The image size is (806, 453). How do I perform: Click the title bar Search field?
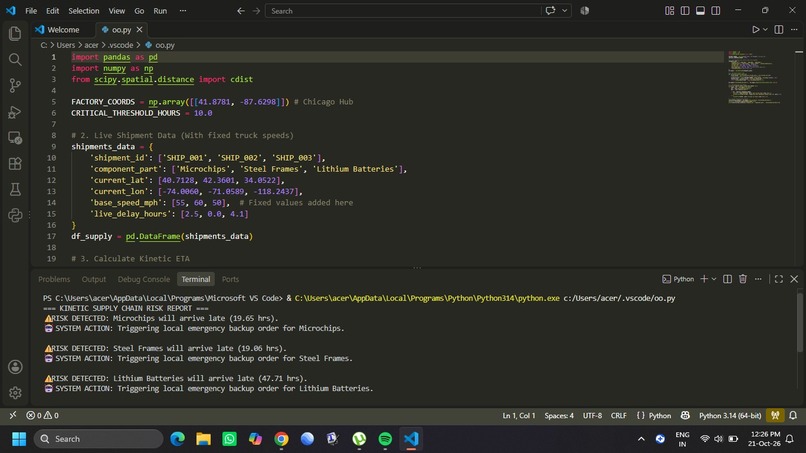coord(402,11)
